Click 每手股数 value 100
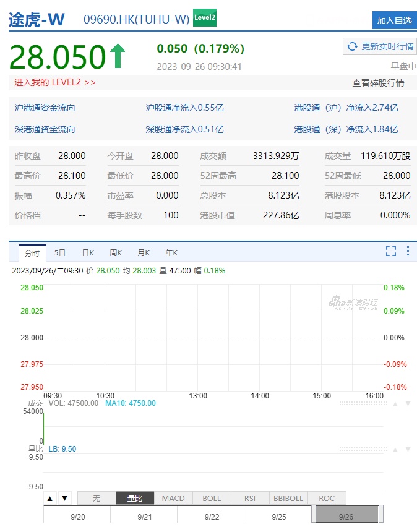417x532 pixels. (171, 215)
